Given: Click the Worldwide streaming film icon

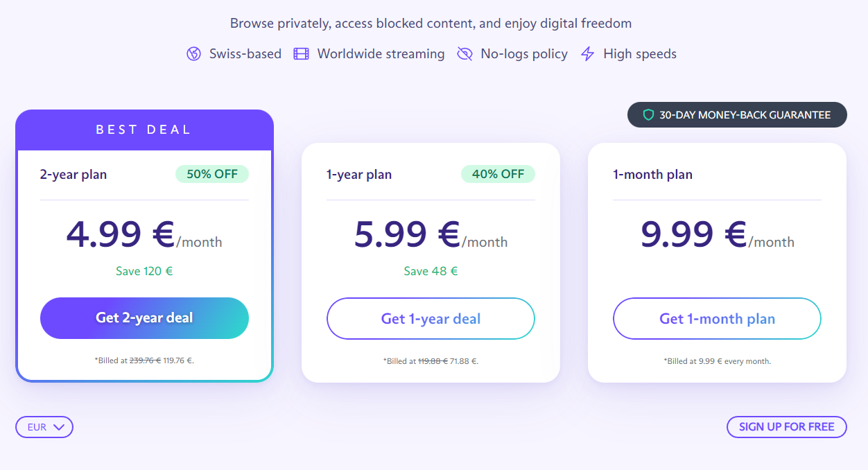Looking at the screenshot, I should (301, 54).
